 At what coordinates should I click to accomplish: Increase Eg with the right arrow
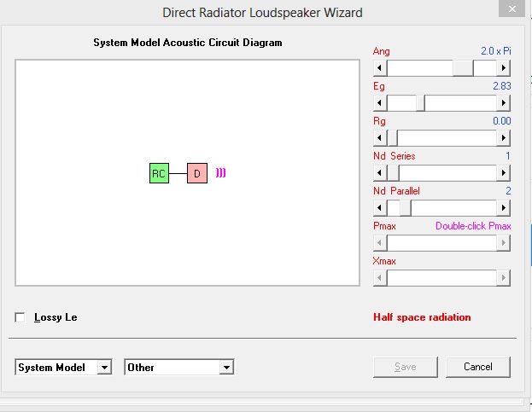coord(504,103)
